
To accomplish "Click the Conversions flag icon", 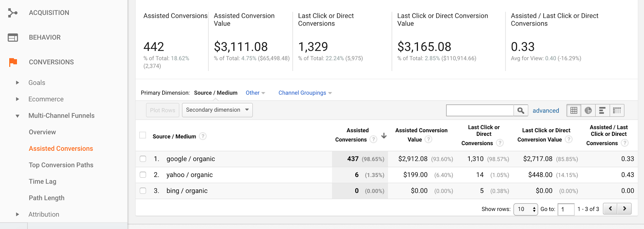I will (13, 62).
